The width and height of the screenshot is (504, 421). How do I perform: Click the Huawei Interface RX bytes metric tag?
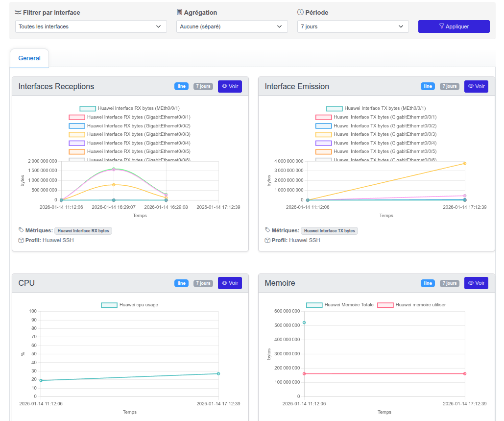(x=83, y=230)
